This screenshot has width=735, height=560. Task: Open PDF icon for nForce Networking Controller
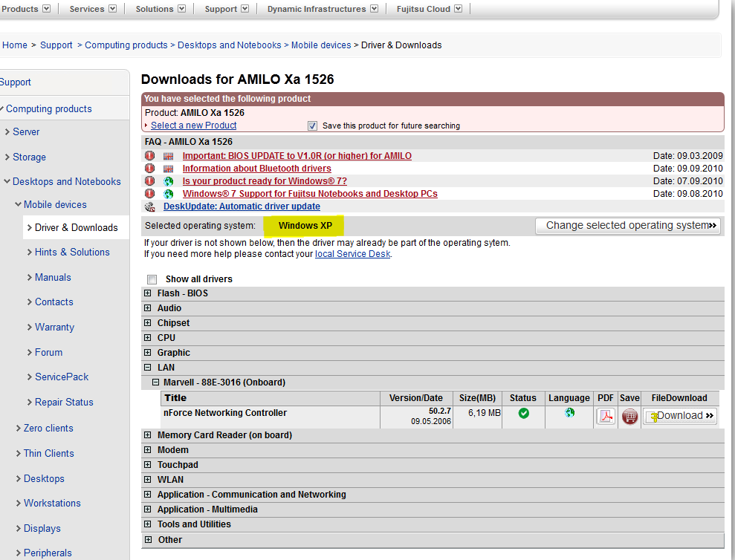606,416
